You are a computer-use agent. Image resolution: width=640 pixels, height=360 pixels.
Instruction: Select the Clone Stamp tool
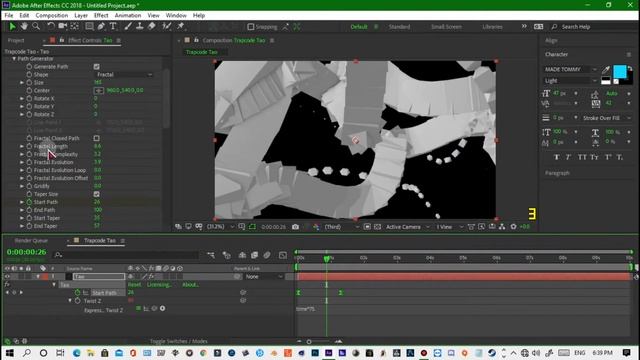[140, 27]
